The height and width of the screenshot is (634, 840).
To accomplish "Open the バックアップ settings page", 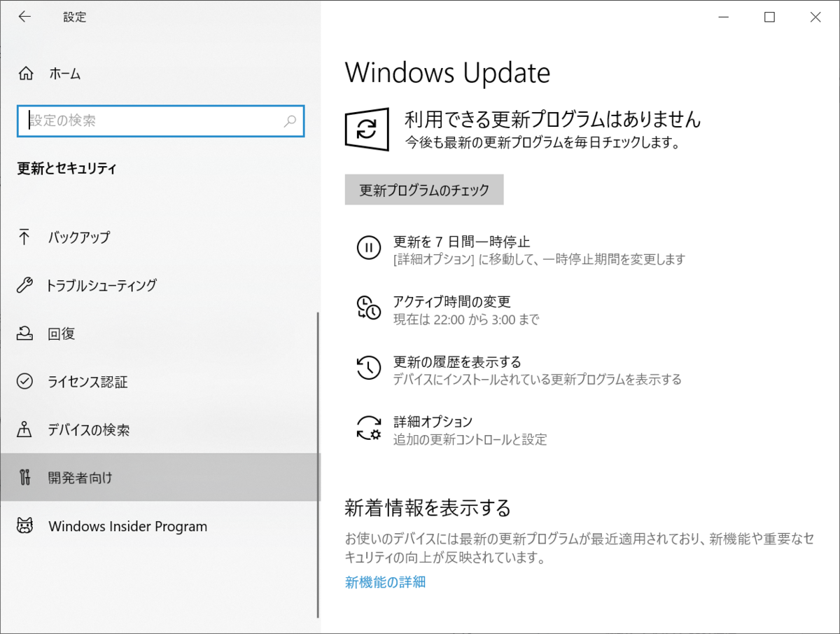I will (x=160, y=237).
